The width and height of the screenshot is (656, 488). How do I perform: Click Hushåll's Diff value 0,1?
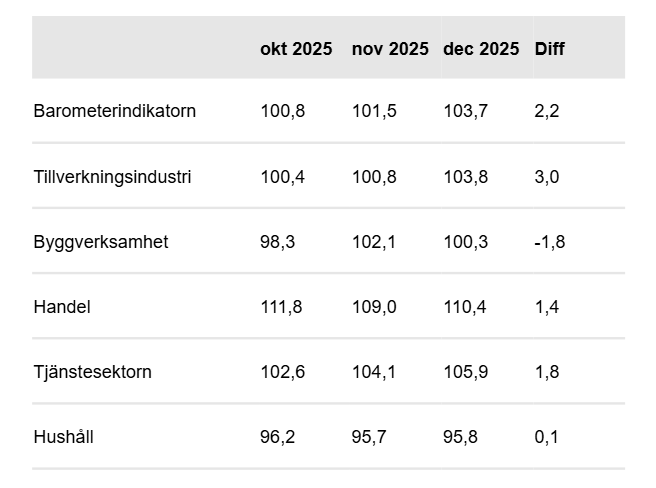pyautogui.click(x=546, y=437)
